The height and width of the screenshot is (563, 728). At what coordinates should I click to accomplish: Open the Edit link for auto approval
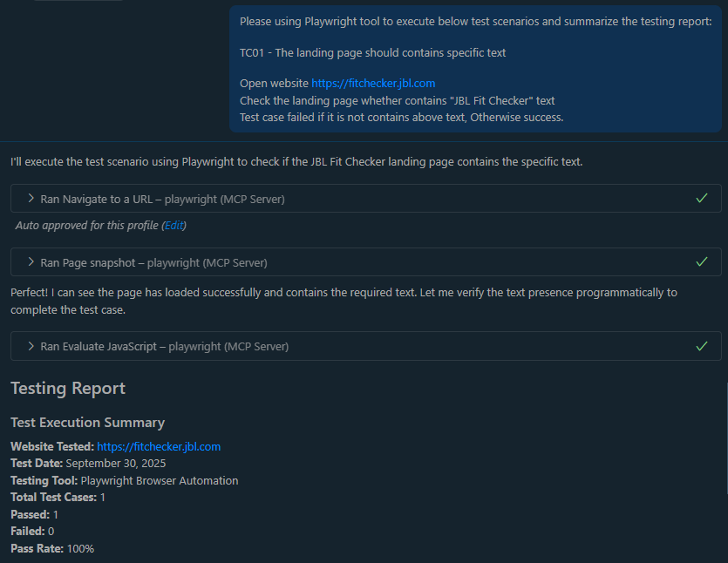point(174,226)
